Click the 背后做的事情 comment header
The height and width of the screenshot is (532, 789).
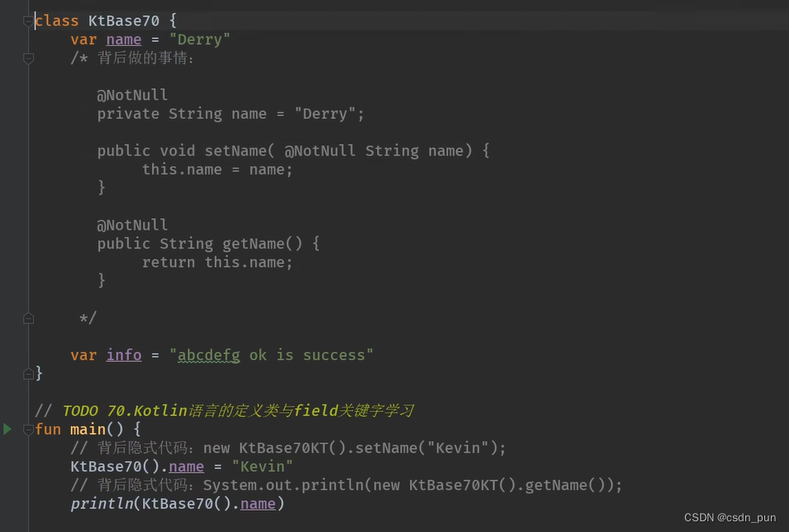point(144,58)
